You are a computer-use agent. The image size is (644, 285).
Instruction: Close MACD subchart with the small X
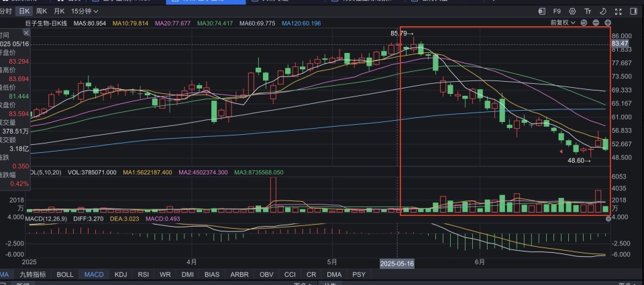608,219
